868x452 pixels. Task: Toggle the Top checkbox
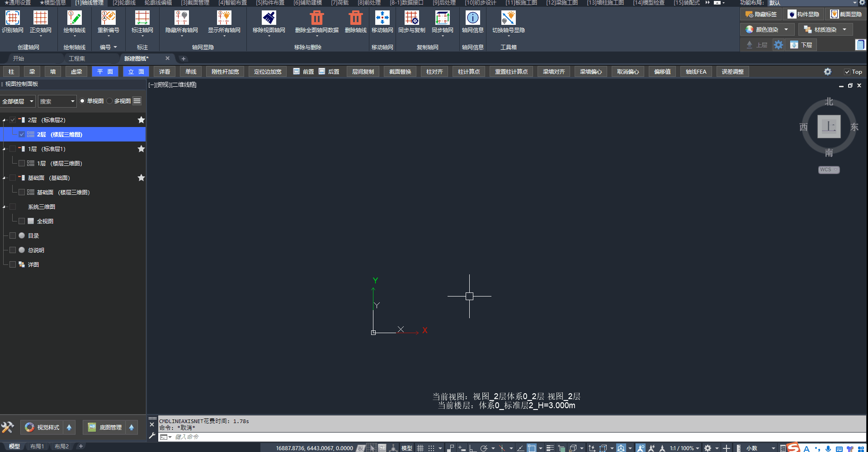(847, 72)
